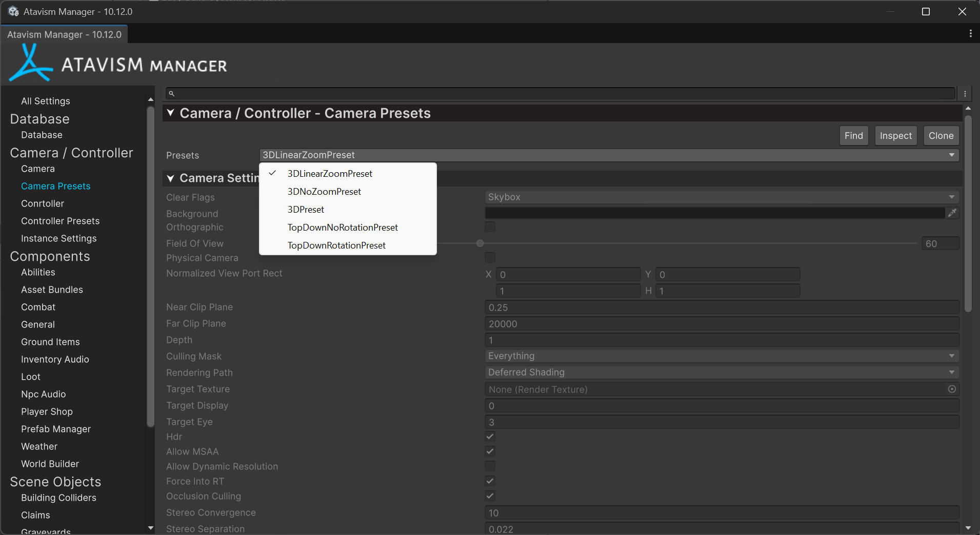Screen dimensions: 980x535
Task: Open the Camera sidebar item
Action: coord(37,169)
